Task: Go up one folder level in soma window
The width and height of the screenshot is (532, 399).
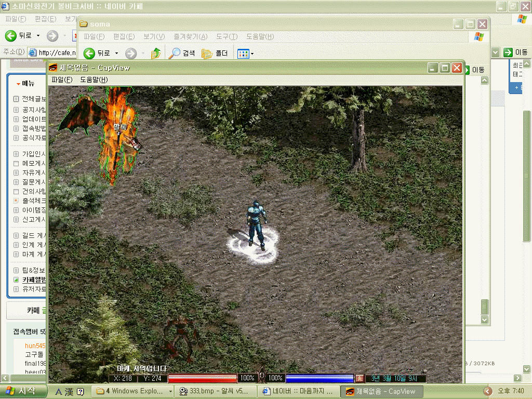Action: click(x=156, y=54)
